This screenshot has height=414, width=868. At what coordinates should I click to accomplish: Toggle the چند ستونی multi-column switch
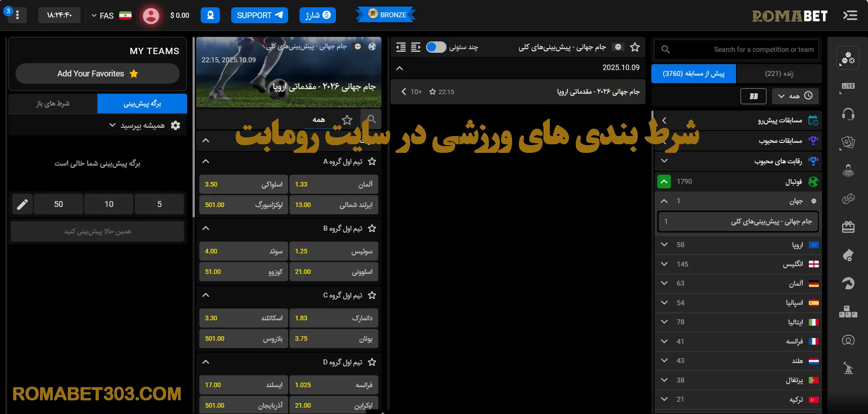pyautogui.click(x=436, y=47)
